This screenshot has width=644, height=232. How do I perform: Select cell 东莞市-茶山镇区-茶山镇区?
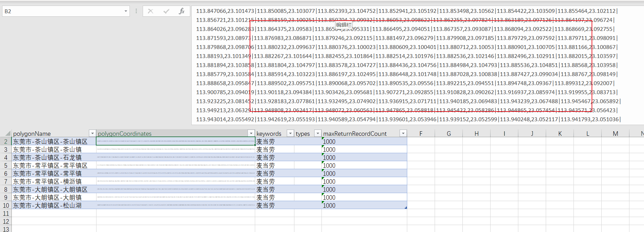click(x=54, y=141)
